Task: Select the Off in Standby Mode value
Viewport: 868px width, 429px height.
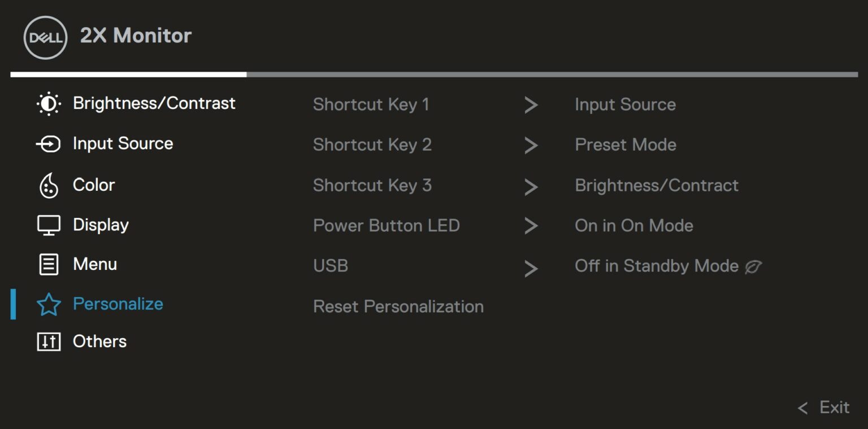Action: (657, 266)
